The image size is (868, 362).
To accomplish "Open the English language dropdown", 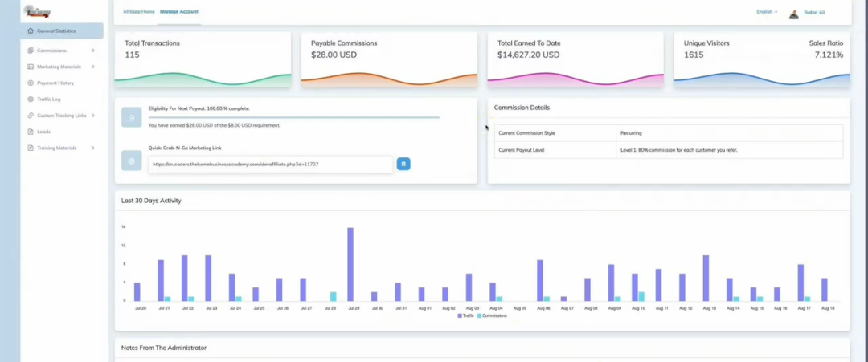I will click(767, 12).
